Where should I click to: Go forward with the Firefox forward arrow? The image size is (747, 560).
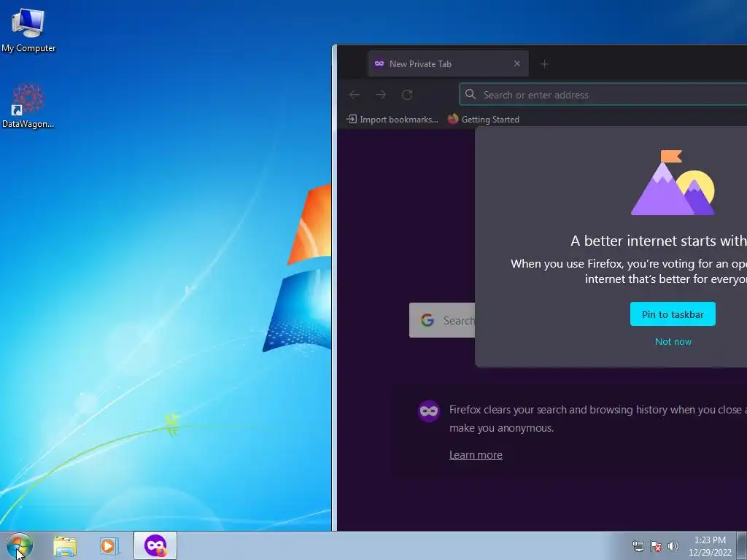tap(381, 95)
